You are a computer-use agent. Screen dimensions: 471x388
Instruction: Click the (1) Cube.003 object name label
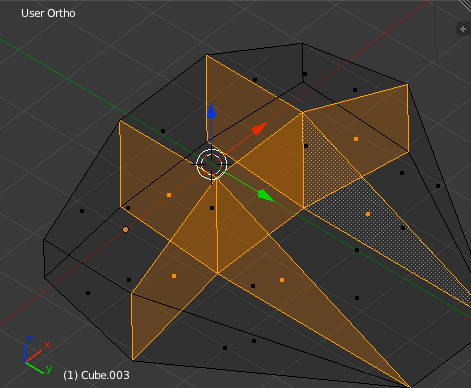click(x=96, y=375)
